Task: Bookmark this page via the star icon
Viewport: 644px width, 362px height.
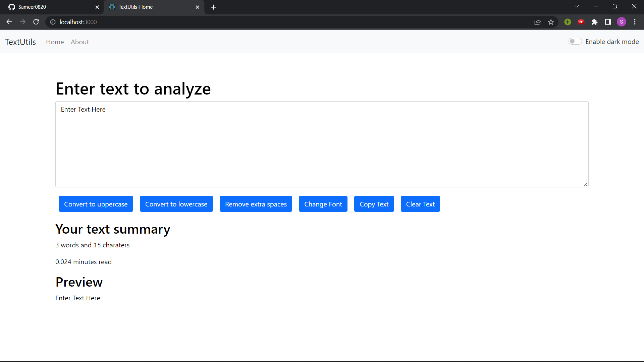Action: [551, 22]
